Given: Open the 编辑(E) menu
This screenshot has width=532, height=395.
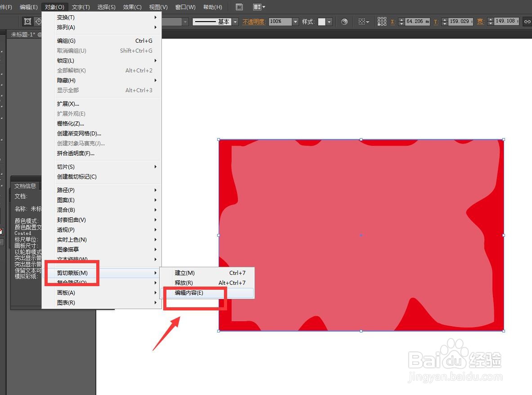Looking at the screenshot, I should click(x=28, y=7).
